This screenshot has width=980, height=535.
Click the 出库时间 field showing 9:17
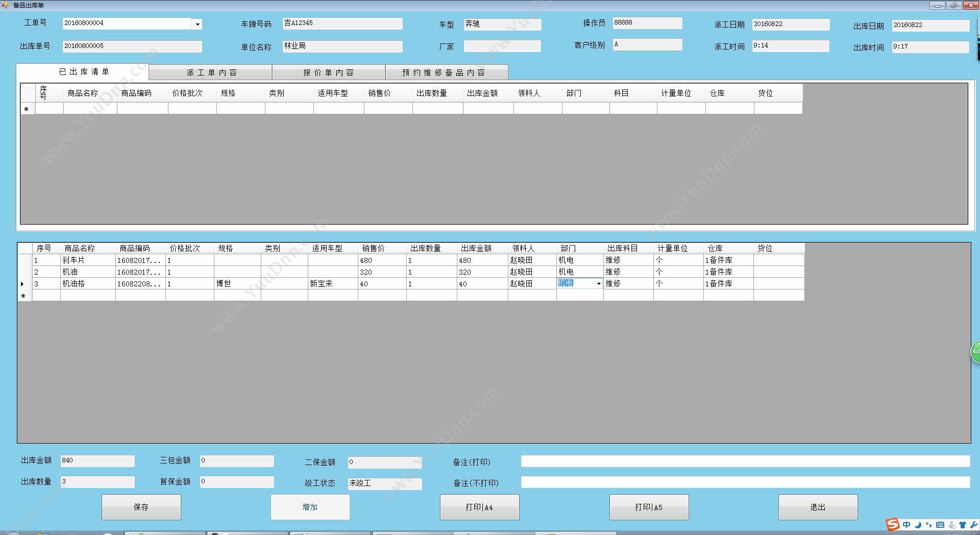930,47
